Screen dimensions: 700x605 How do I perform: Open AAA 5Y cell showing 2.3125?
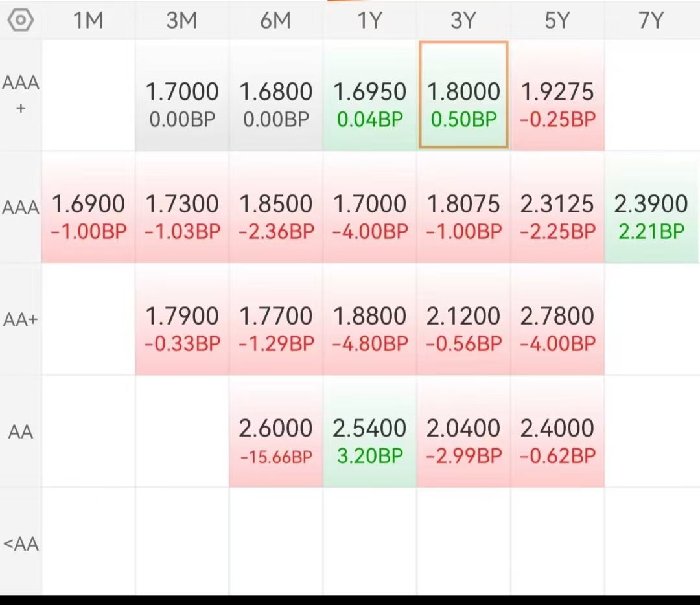[x=557, y=207]
